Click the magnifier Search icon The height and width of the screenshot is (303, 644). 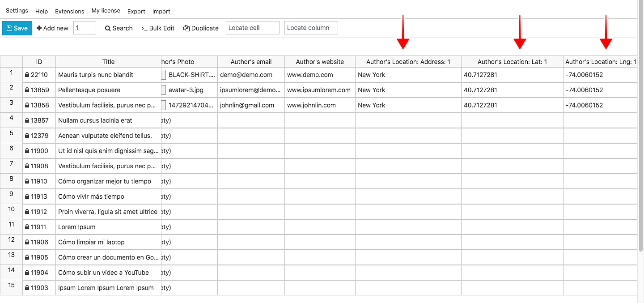coord(108,28)
